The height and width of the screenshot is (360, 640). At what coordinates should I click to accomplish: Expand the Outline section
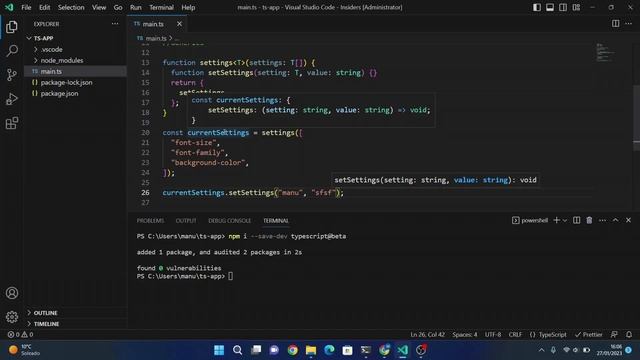point(76,313)
